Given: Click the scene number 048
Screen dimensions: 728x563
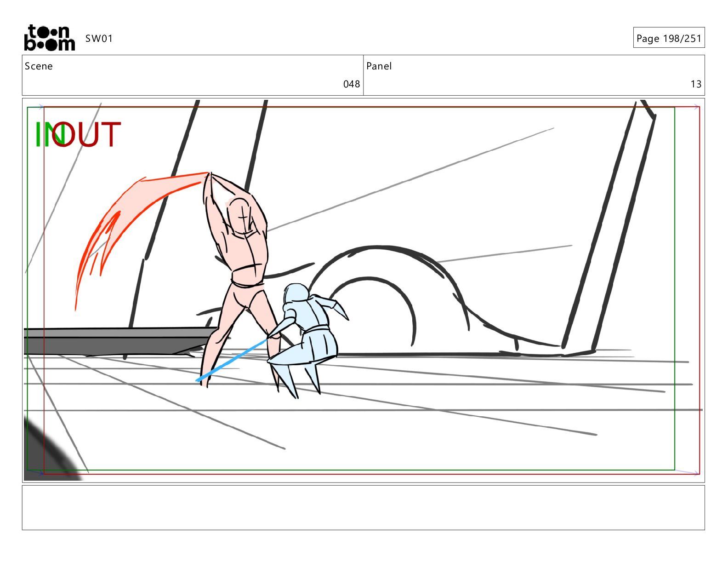Looking at the screenshot, I should pos(352,84).
